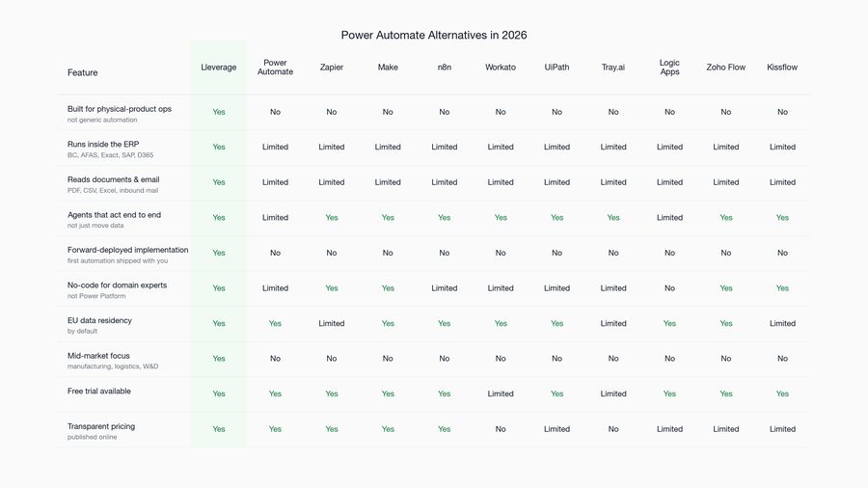Select the 'Reads documents & email' row label
This screenshot has width=868, height=488.
tap(114, 179)
